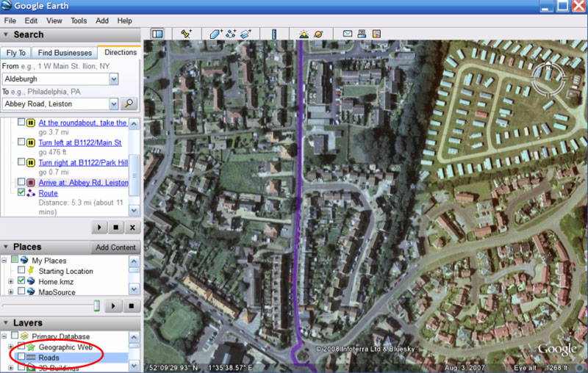Image resolution: width=588 pixels, height=373 pixels.
Task: Collapse the Places panel triangle
Action: [6, 247]
